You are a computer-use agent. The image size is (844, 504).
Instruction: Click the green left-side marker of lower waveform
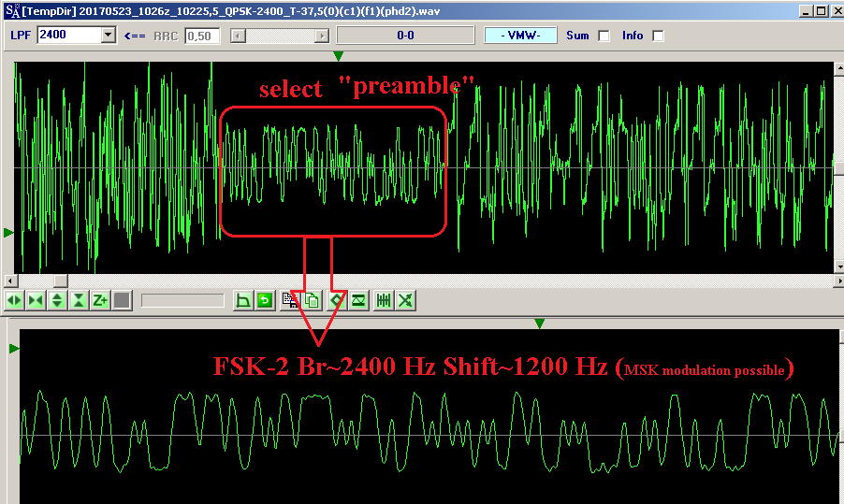point(15,349)
